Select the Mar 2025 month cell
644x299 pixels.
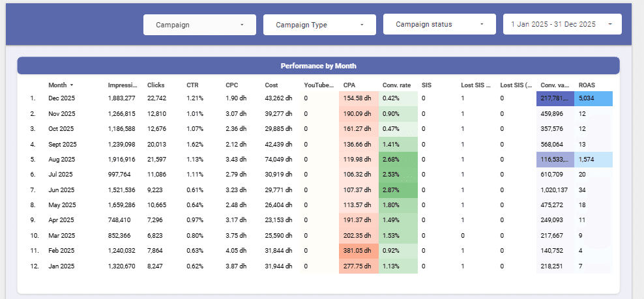(61, 236)
